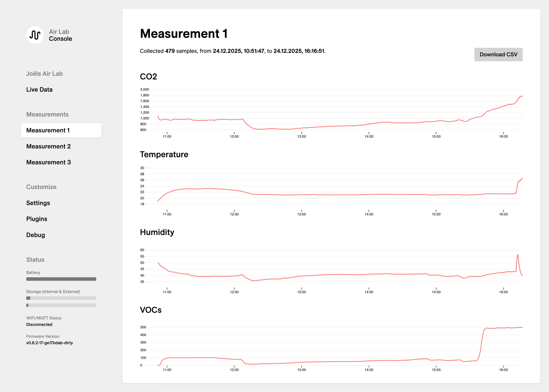This screenshot has width=549, height=392.
Task: Select Measurement 2 from the sidebar
Action: click(48, 146)
